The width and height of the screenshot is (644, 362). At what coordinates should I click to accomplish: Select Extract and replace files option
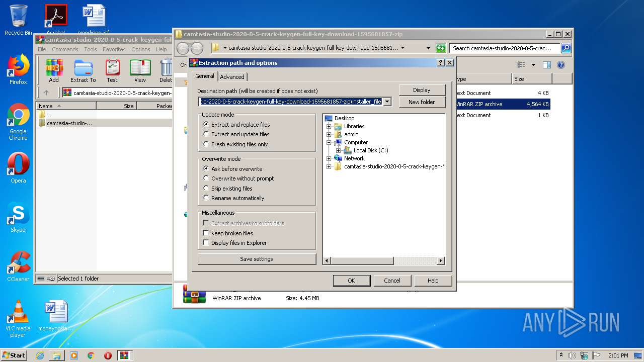[x=236, y=124]
